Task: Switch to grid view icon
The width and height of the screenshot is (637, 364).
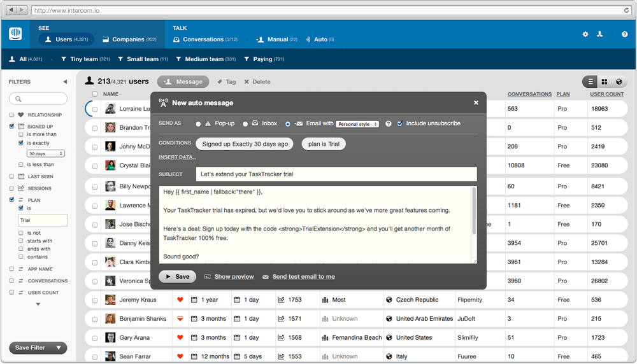Action: [x=605, y=82]
